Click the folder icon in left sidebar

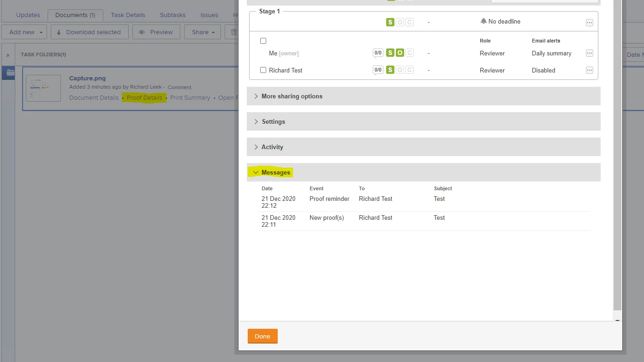coord(9,72)
